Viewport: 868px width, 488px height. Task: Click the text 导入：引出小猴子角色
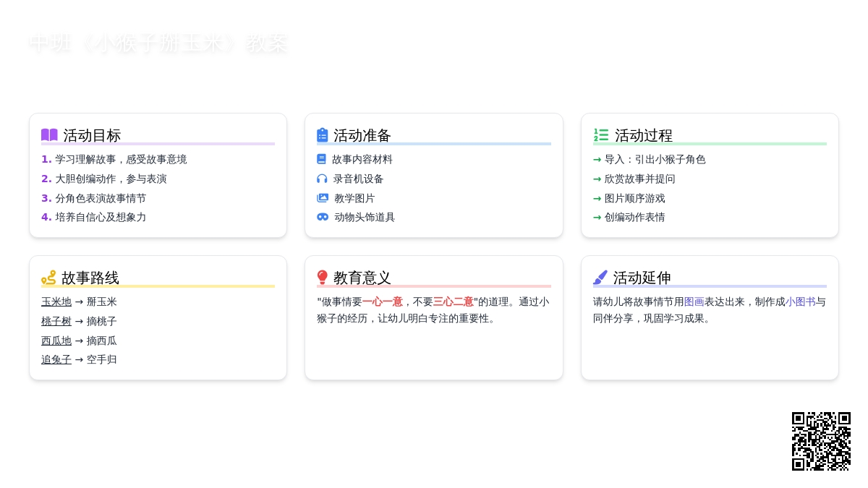655,159
